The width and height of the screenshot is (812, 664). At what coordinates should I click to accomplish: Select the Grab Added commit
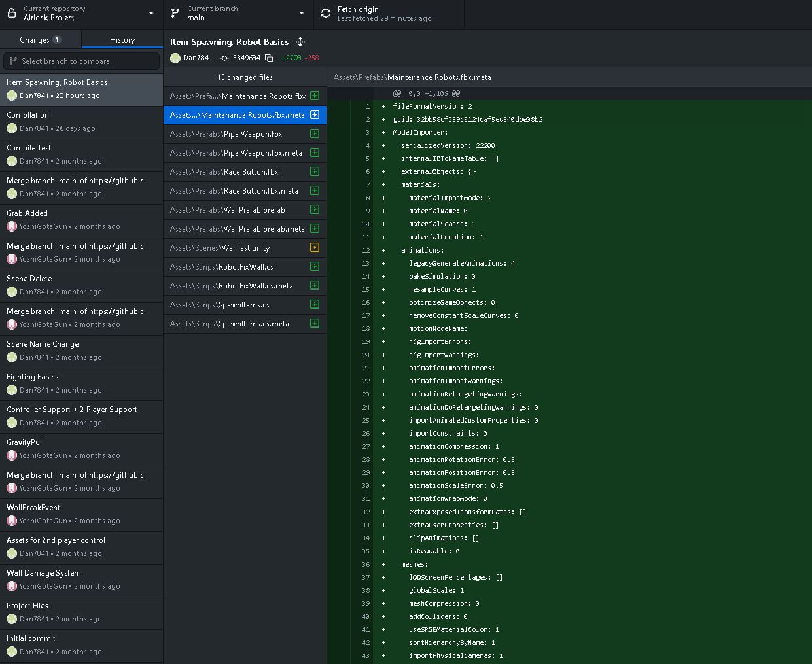pyautogui.click(x=81, y=220)
